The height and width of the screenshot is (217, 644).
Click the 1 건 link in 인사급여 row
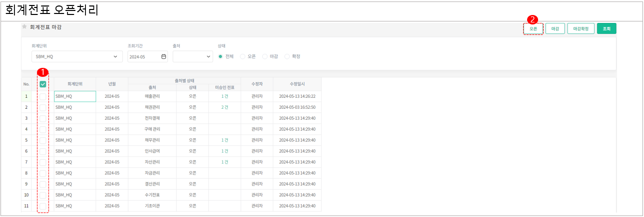click(224, 151)
